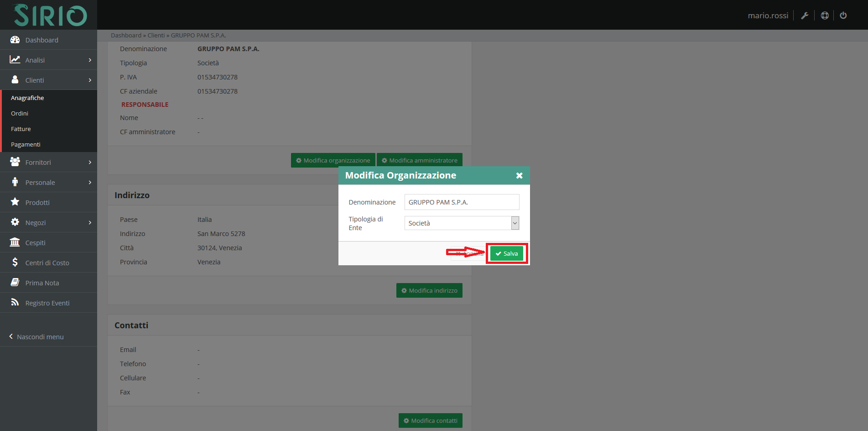The image size is (868, 431).
Task: Collapse the Clienti submenu chevron
Action: tap(90, 80)
